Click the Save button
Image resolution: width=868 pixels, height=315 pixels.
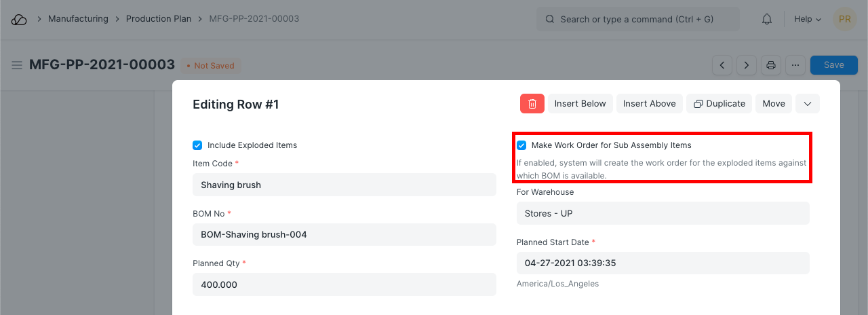(x=833, y=65)
